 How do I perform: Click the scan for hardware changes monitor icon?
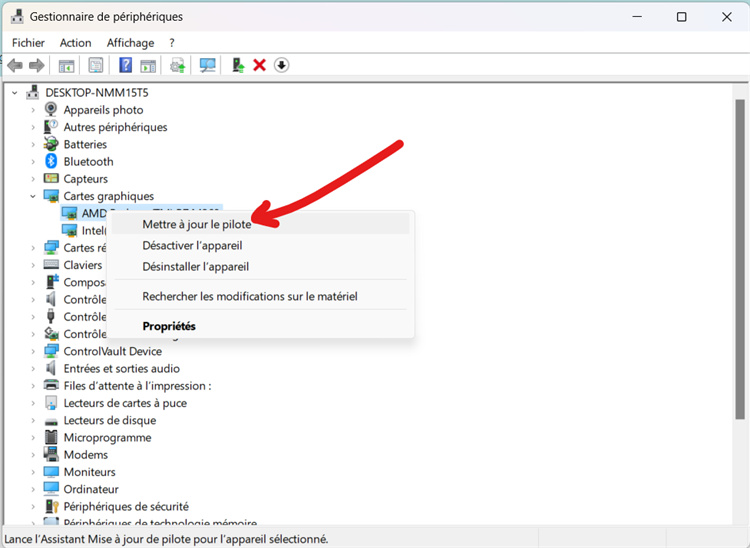(x=208, y=65)
